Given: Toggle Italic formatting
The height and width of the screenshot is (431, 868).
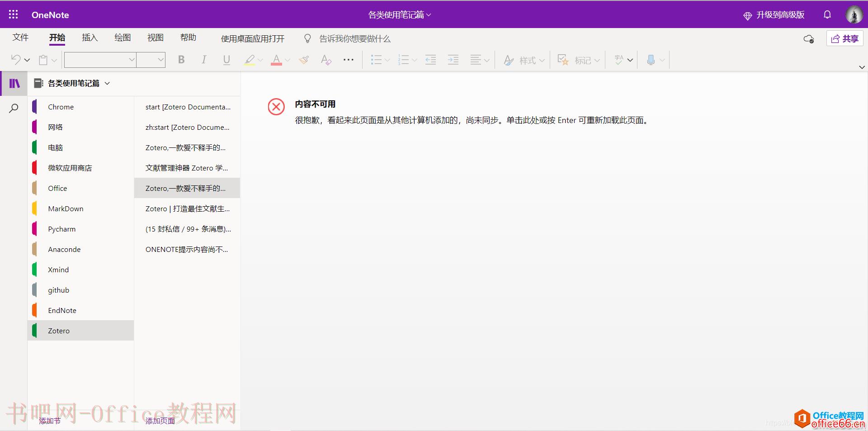Looking at the screenshot, I should pos(204,60).
